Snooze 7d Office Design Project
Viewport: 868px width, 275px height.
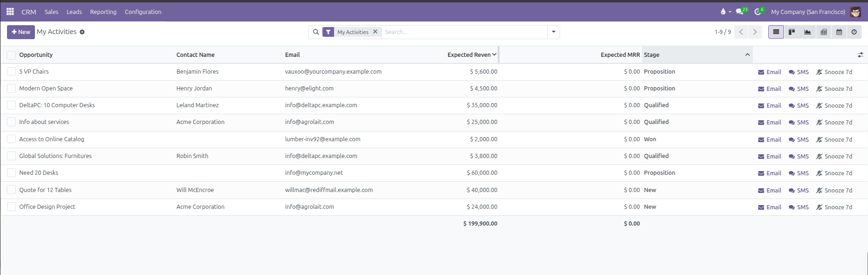click(834, 207)
